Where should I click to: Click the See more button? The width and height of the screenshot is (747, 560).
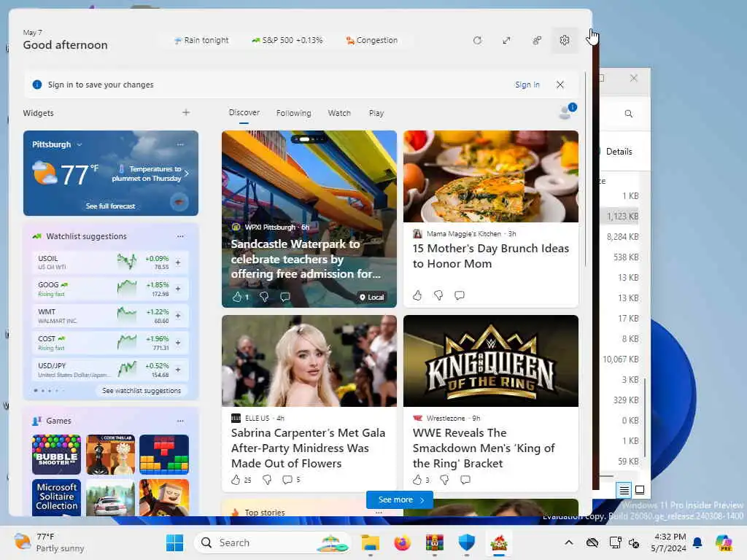tap(400, 499)
